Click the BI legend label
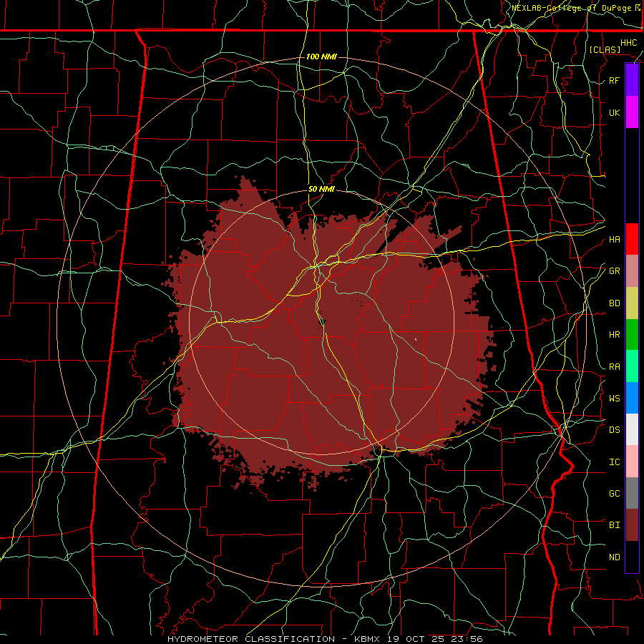This screenshot has height=644, width=644. tap(614, 525)
